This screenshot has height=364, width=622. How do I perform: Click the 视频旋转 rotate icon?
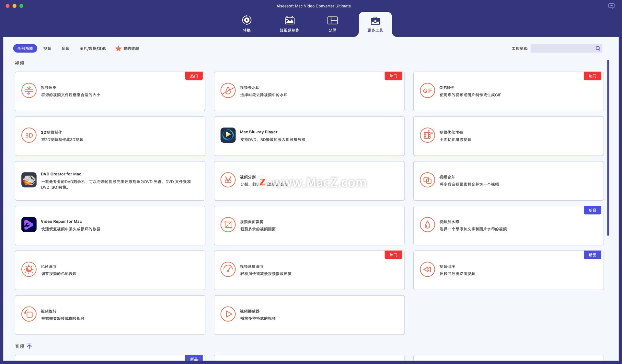click(29, 314)
